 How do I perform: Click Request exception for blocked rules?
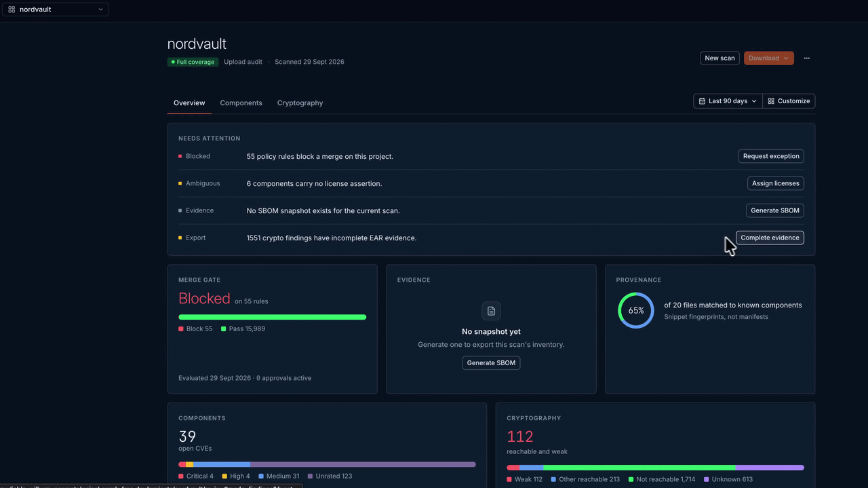coord(771,156)
